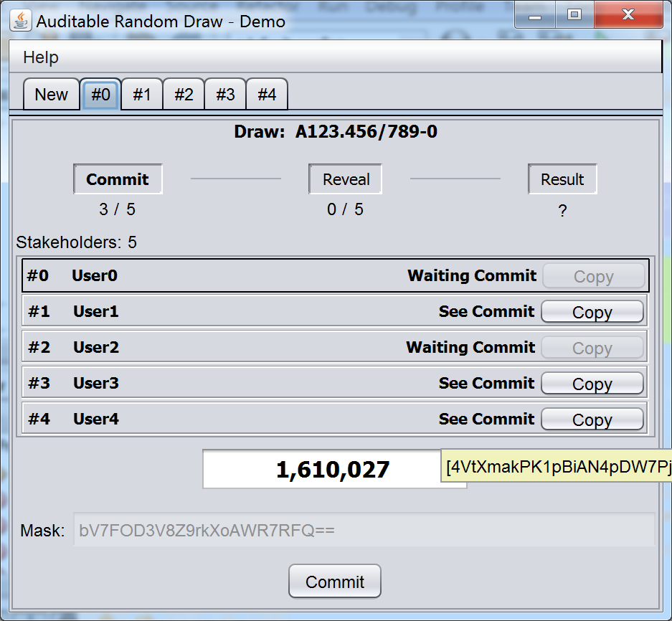672x621 pixels.
Task: Select the #4 tab
Action: point(267,94)
